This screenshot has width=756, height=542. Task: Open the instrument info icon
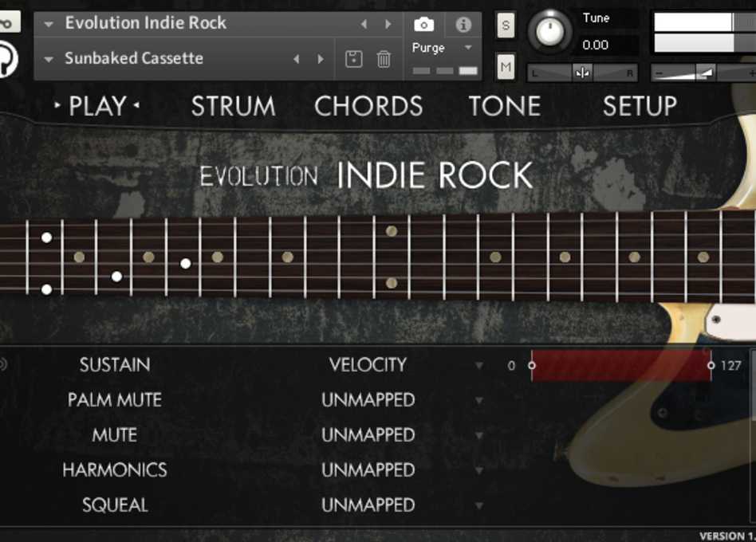pos(463,24)
